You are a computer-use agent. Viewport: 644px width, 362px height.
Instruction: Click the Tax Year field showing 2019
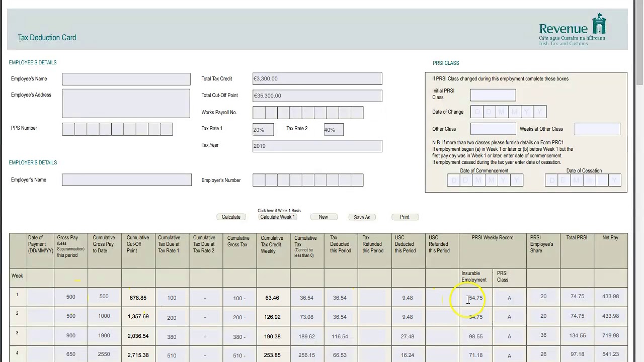[317, 146]
